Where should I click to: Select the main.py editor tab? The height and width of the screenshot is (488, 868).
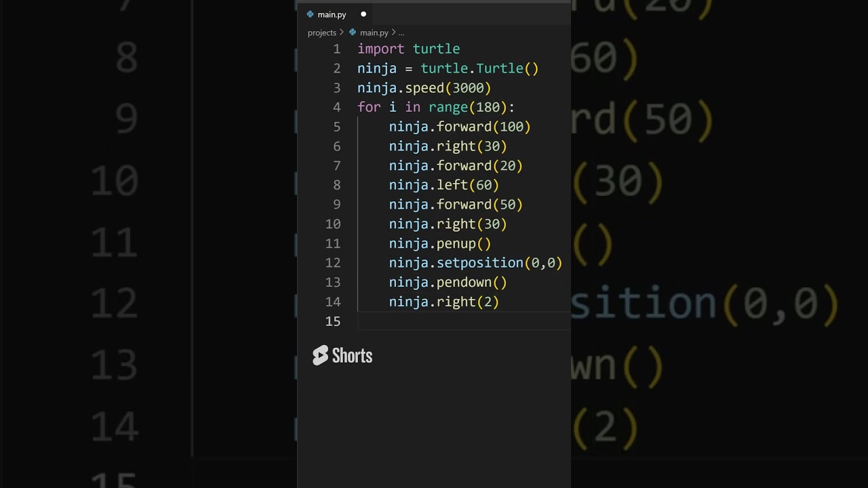336,14
